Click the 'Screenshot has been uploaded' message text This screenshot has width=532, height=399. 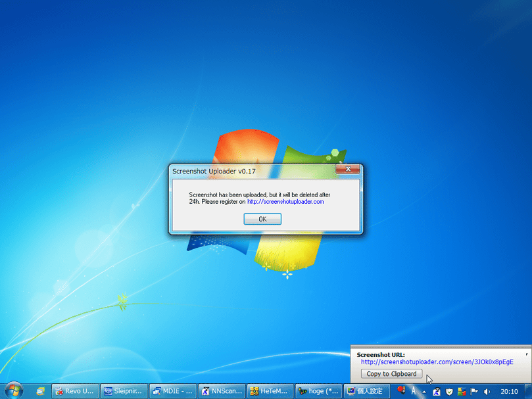point(260,198)
